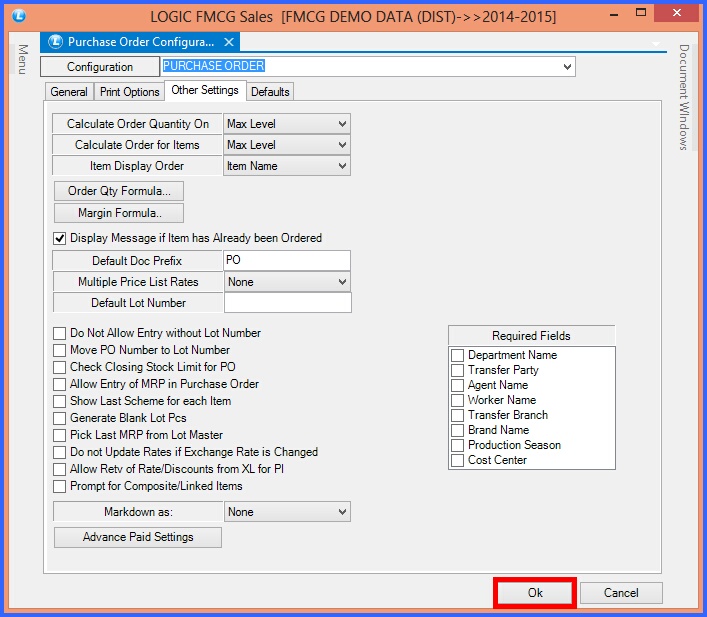Tick Worker Name required field
The width and height of the screenshot is (707, 617).
tap(458, 400)
